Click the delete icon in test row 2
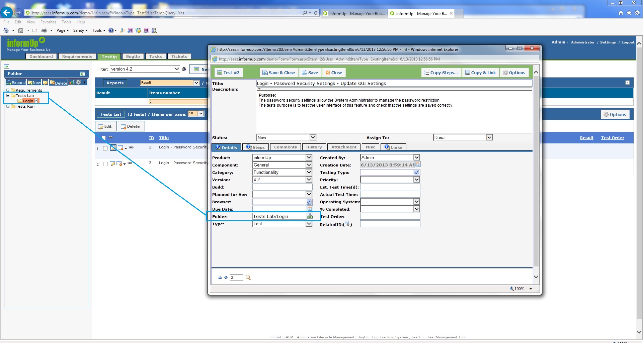Screen dimensions: 644x343 click(119, 163)
